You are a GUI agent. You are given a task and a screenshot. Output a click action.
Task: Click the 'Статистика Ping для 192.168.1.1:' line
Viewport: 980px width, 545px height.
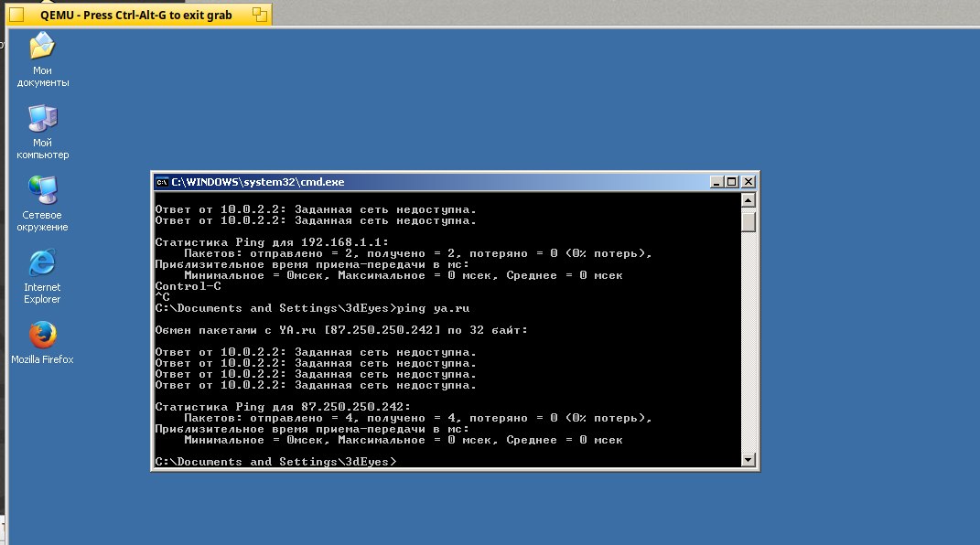[x=272, y=242]
